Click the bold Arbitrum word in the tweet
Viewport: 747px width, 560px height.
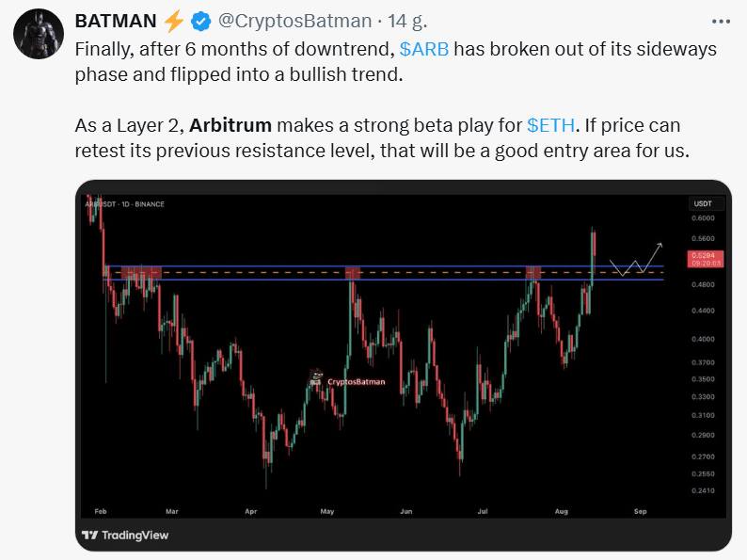231,124
